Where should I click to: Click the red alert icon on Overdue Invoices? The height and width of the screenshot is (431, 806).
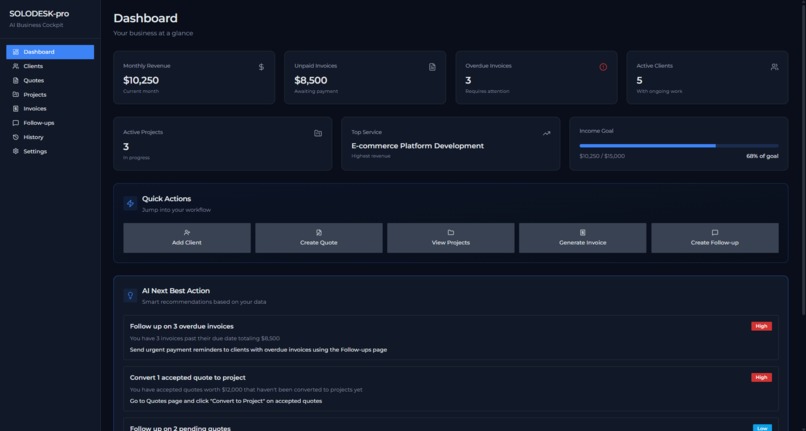click(603, 67)
